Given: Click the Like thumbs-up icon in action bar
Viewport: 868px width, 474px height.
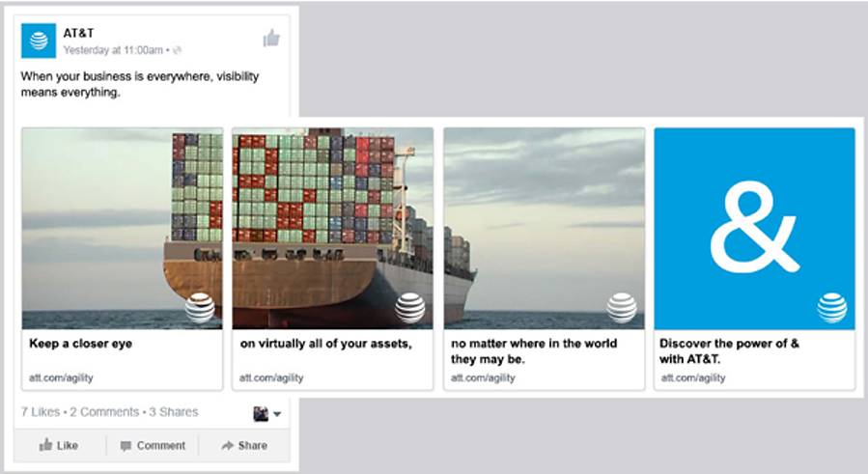Looking at the screenshot, I should click(45, 445).
